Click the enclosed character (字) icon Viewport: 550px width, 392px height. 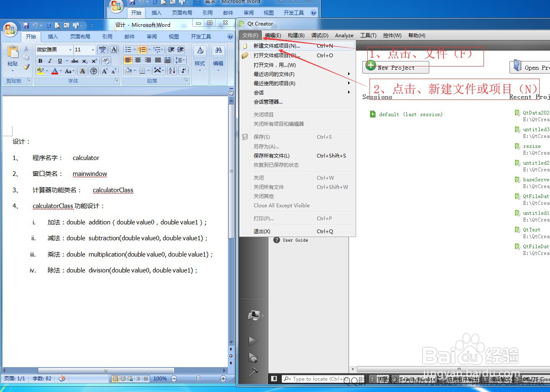(x=94, y=71)
